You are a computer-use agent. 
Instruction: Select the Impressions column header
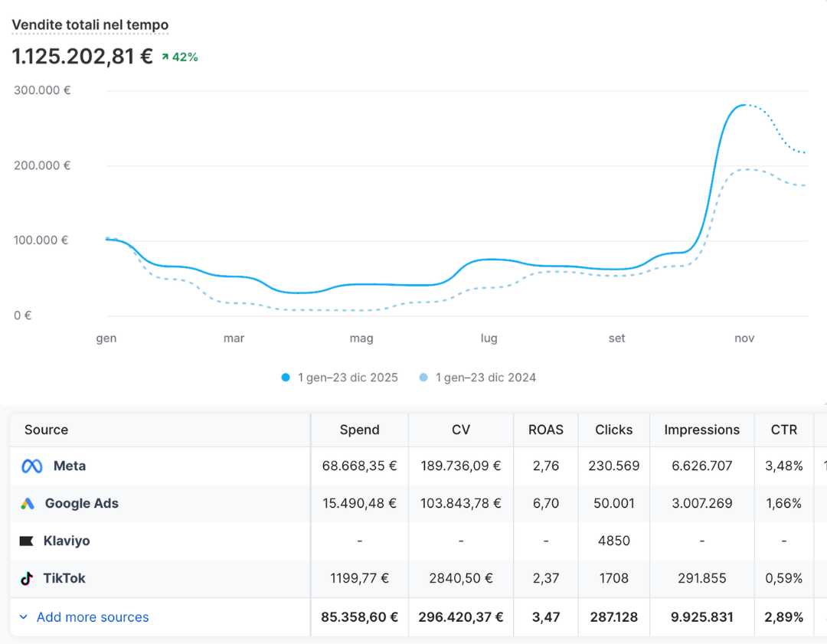coord(701,430)
